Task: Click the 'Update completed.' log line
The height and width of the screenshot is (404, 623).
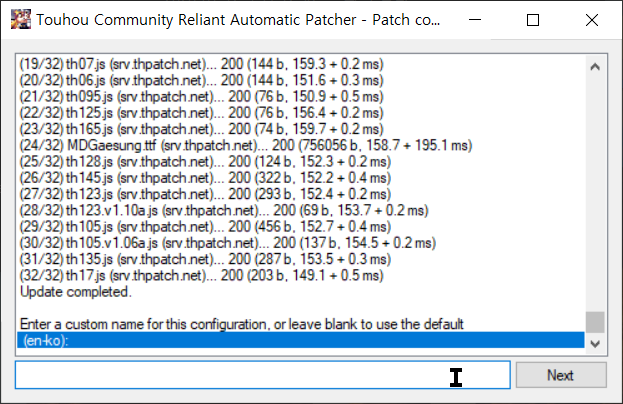Action: (75, 292)
